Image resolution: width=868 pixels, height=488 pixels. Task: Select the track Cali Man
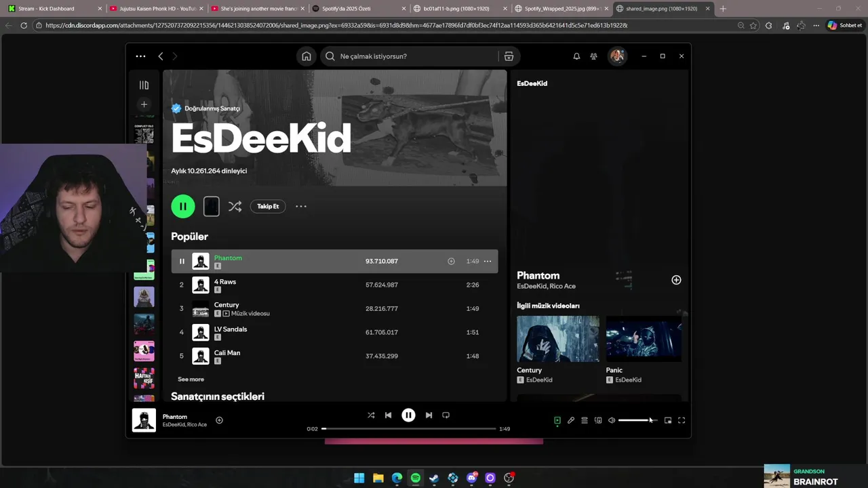pyautogui.click(x=334, y=356)
